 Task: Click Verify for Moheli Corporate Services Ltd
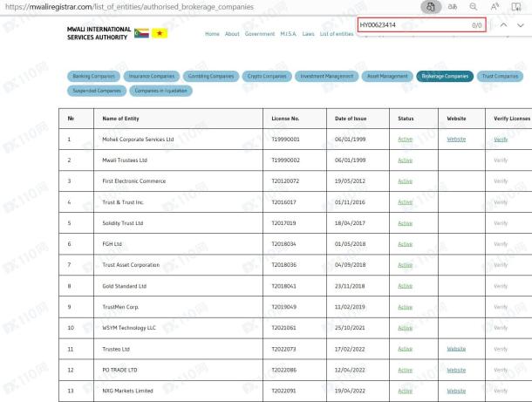tap(501, 140)
